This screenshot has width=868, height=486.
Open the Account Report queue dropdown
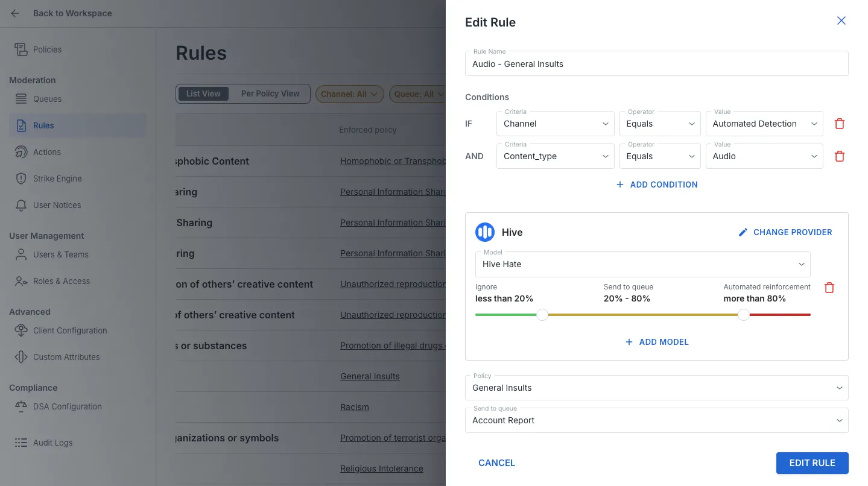(x=657, y=420)
